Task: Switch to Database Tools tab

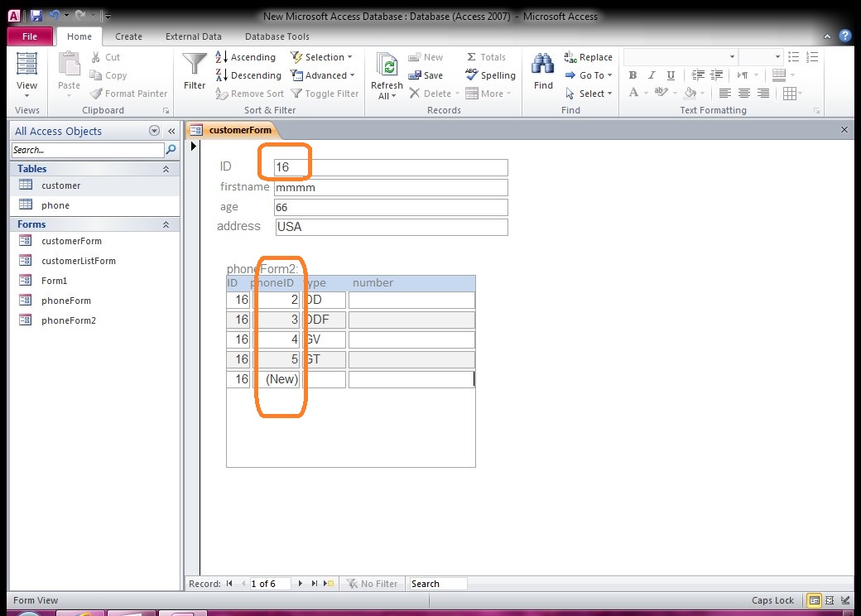Action: click(x=277, y=36)
